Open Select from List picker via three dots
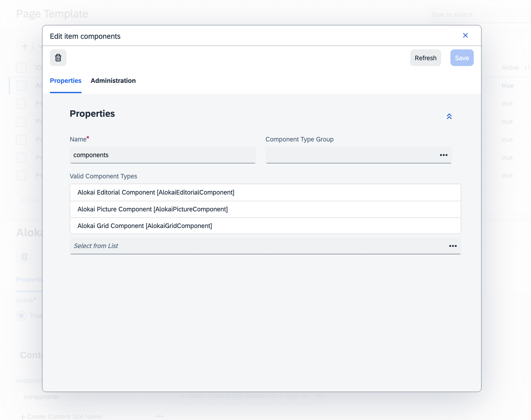Screen dimensions: 531x420 453,246
